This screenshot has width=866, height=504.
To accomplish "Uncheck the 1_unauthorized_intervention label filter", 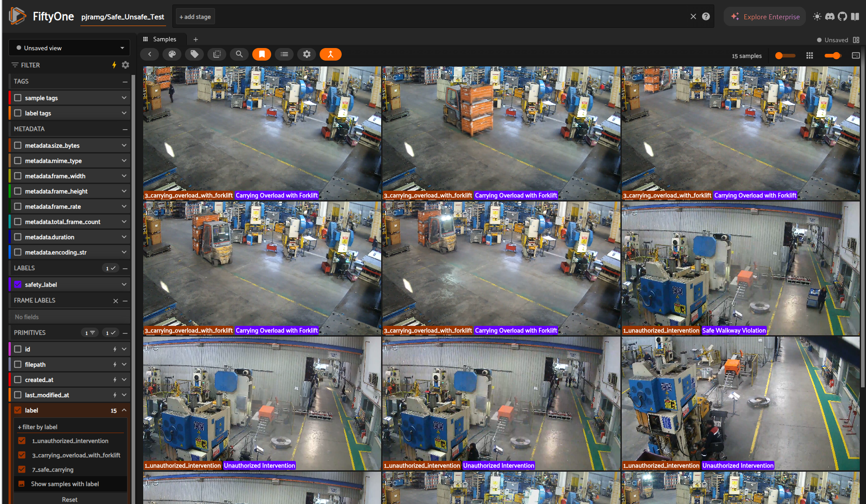I will click(22, 441).
